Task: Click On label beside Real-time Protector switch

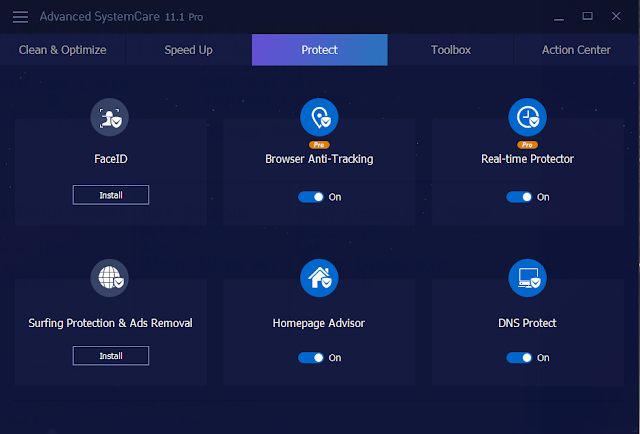Action: click(x=543, y=197)
